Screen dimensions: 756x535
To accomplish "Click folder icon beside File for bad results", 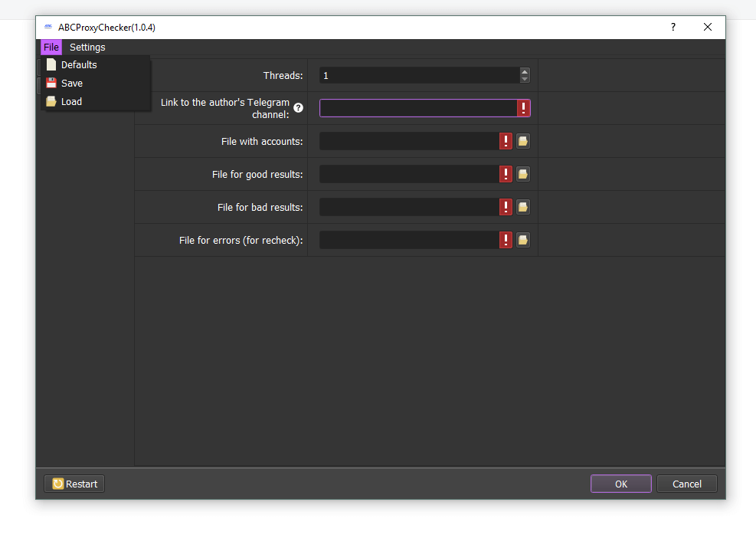I will (x=522, y=207).
